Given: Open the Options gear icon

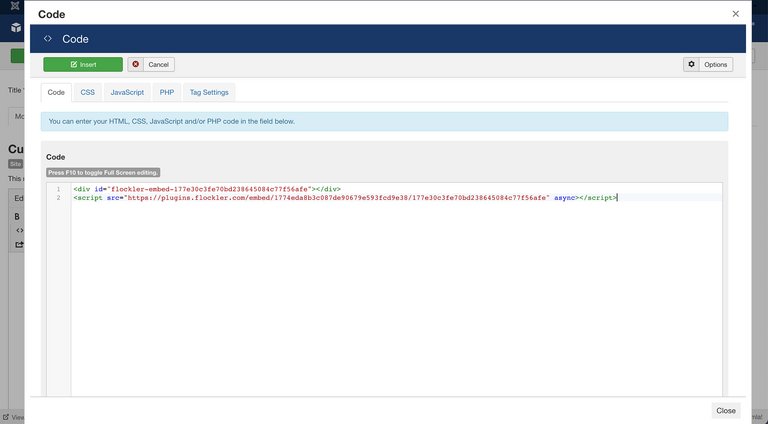Looking at the screenshot, I should point(691,64).
